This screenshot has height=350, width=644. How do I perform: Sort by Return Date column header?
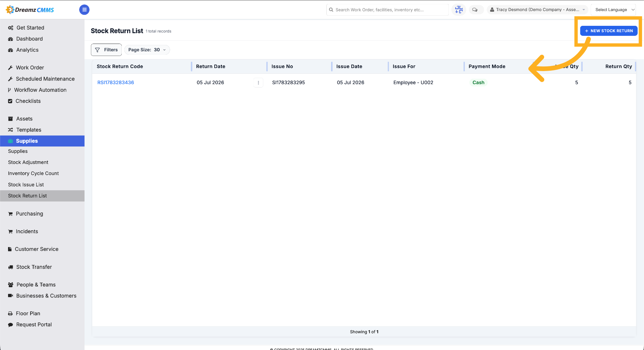[x=211, y=66]
